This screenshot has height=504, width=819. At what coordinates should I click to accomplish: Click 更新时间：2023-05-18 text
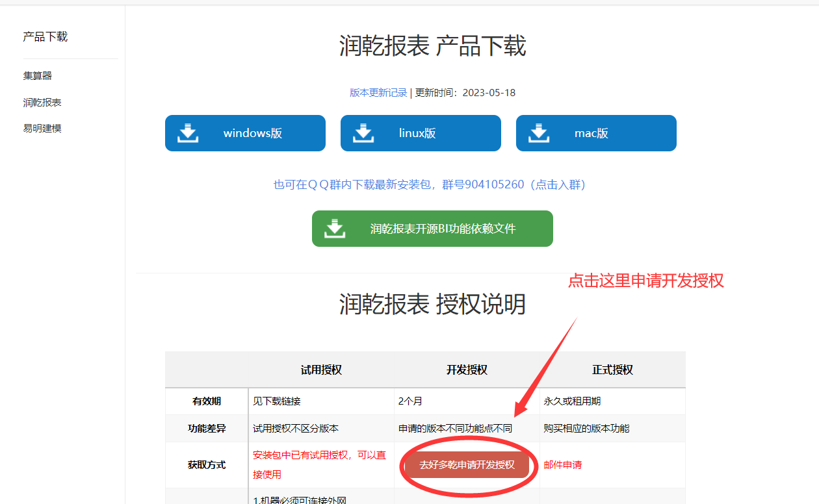pos(465,93)
